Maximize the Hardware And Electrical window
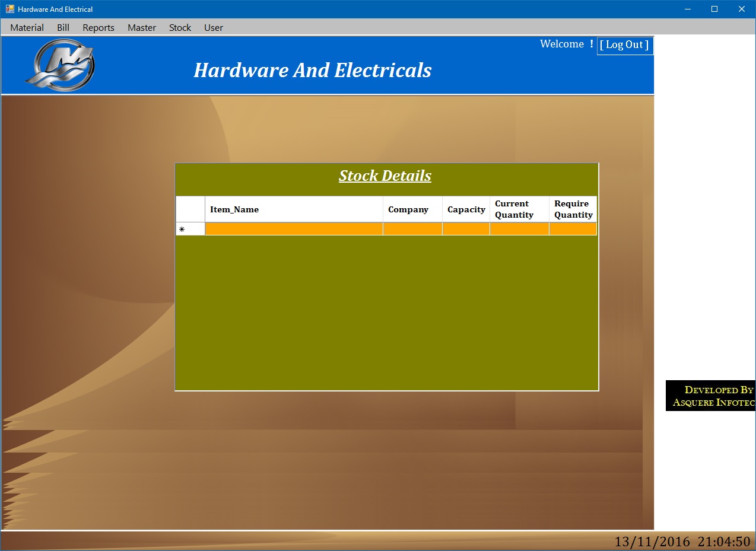The height and width of the screenshot is (551, 756). (x=714, y=9)
